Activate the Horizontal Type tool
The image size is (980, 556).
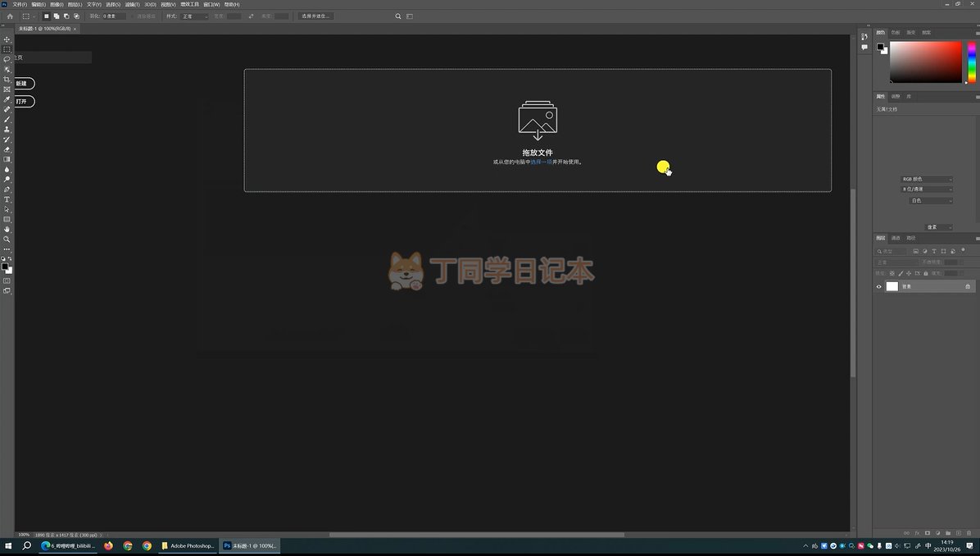[7, 199]
